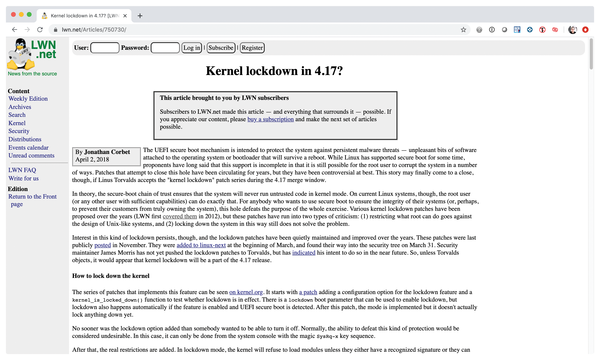Open the Events calendar link
Screen dimensions: 600x360
pyautogui.click(x=28, y=147)
